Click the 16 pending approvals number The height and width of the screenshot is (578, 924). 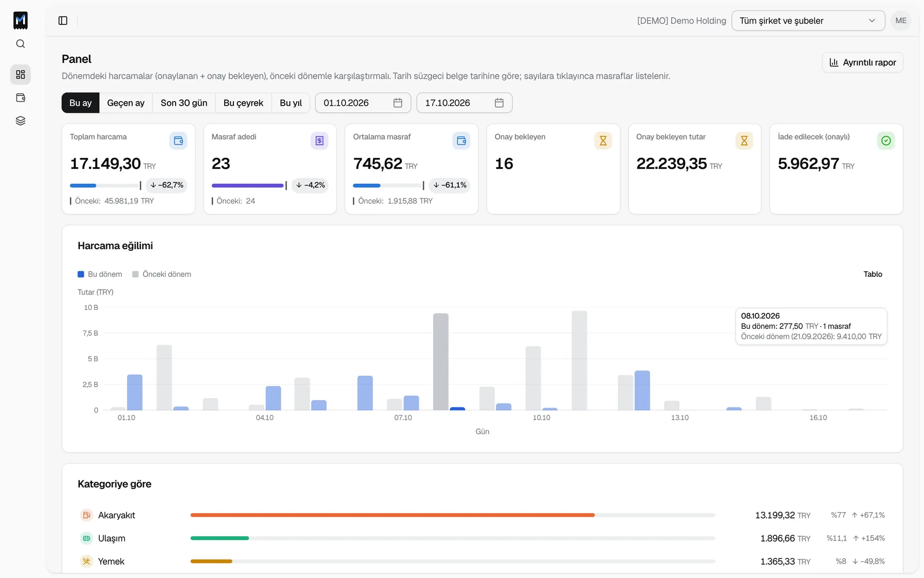(x=504, y=164)
